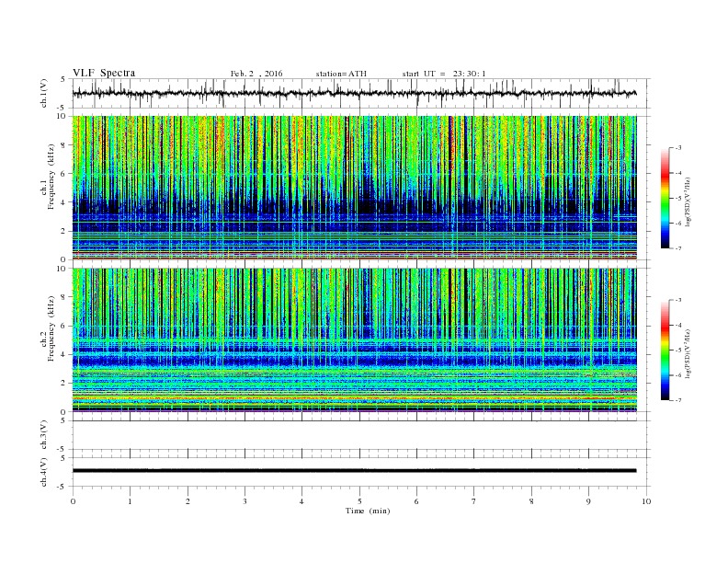Click the ch.1 colorbar 'log(PSD)(V²/Hz)' label
This screenshot has width=728, height=563.
coord(688,202)
